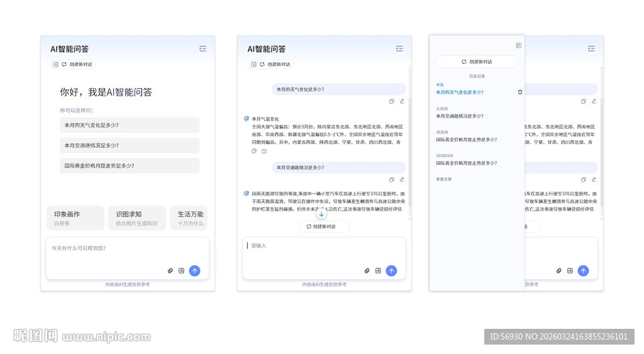This screenshot has height=354, width=644.
Task: Click the scroll-to-bottom arrow in the chat
Action: point(321,214)
